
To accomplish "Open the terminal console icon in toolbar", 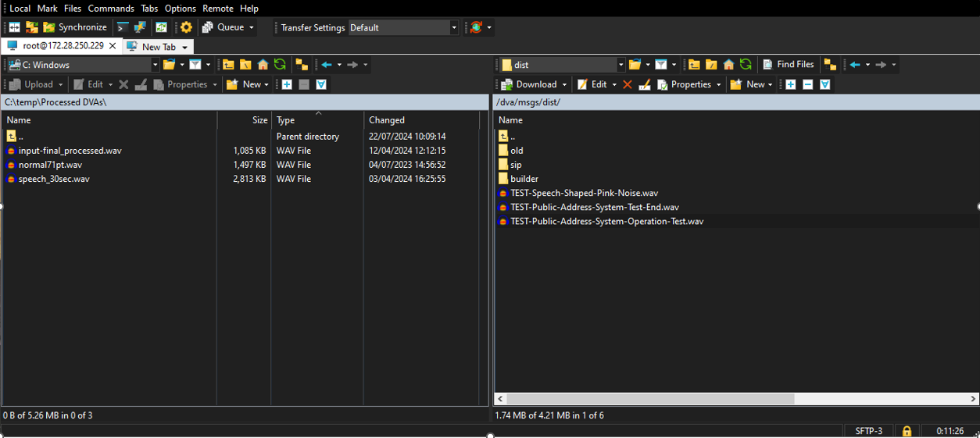I will pyautogui.click(x=123, y=27).
